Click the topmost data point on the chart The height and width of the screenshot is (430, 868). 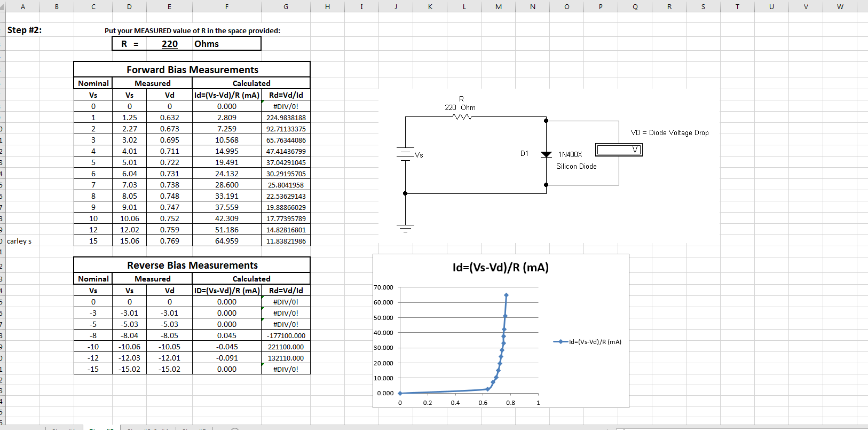click(x=506, y=295)
